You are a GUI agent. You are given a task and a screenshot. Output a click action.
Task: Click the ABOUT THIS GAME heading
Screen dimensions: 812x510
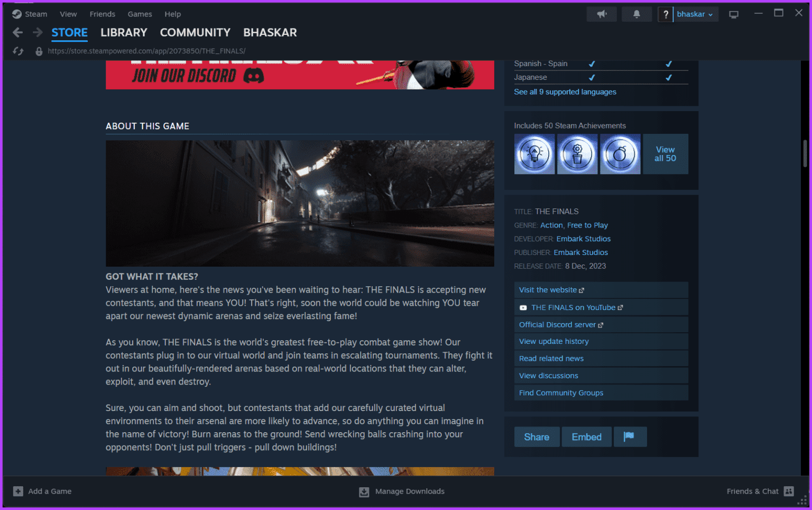(x=147, y=126)
